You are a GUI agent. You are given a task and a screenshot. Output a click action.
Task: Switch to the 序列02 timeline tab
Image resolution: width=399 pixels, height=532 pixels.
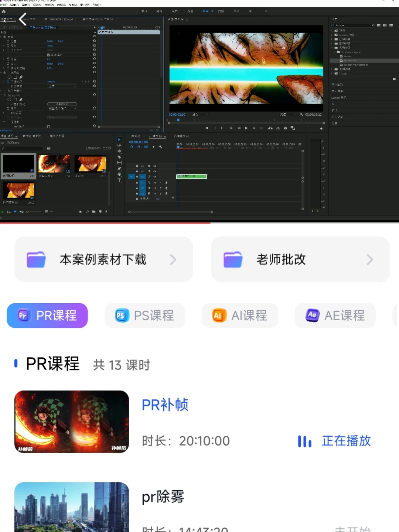tap(135, 136)
